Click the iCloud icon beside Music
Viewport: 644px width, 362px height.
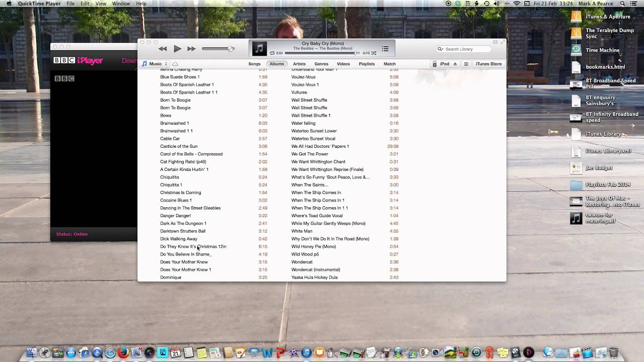[175, 64]
